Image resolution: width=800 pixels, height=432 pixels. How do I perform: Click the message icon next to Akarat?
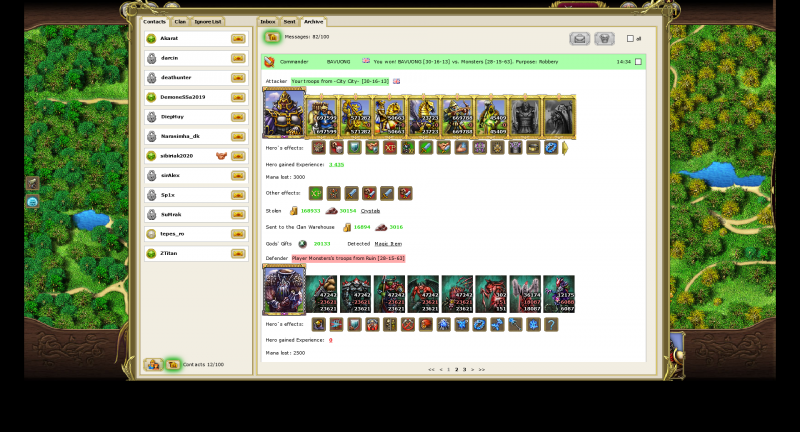pos(238,39)
